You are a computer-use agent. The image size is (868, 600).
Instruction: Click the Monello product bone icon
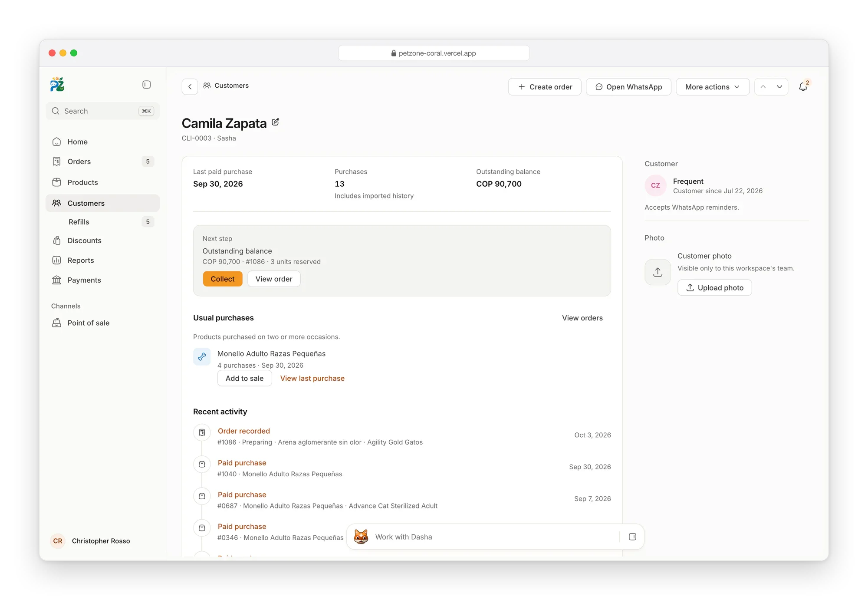(x=202, y=357)
